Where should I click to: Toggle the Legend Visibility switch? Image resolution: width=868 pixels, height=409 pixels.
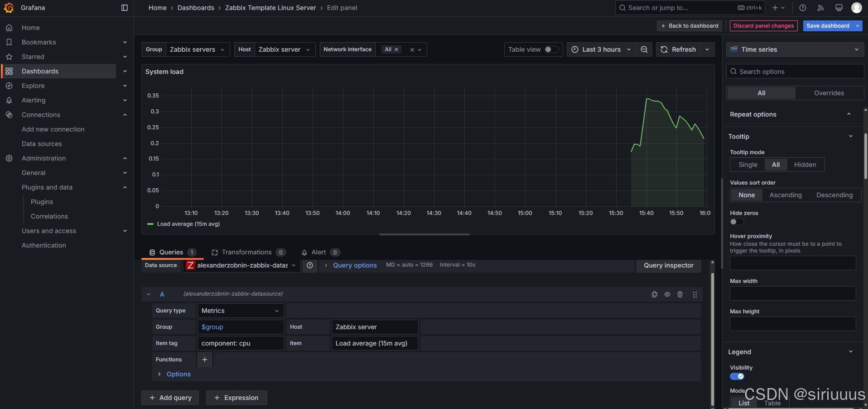[x=737, y=376]
